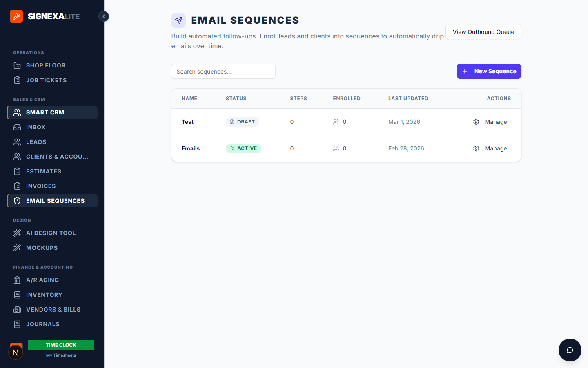Open the Inbox menu item
The height and width of the screenshot is (368, 588).
(36, 127)
